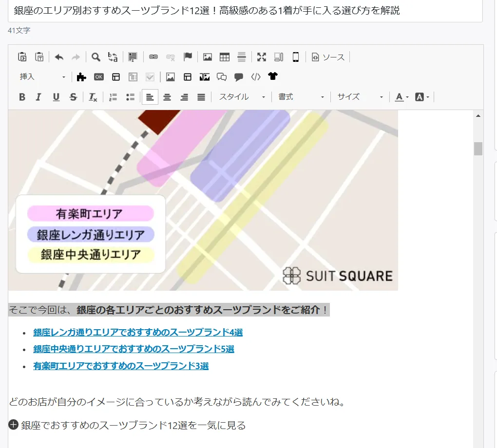This screenshot has height=448, width=497.
Task: Click the 銀座レンガ通りエリア suit brands link
Action: click(138, 333)
